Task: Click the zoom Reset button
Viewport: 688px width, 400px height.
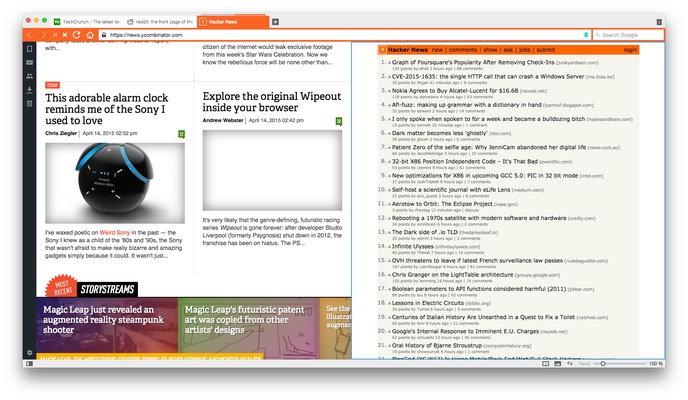Action: pyautogui.click(x=584, y=364)
